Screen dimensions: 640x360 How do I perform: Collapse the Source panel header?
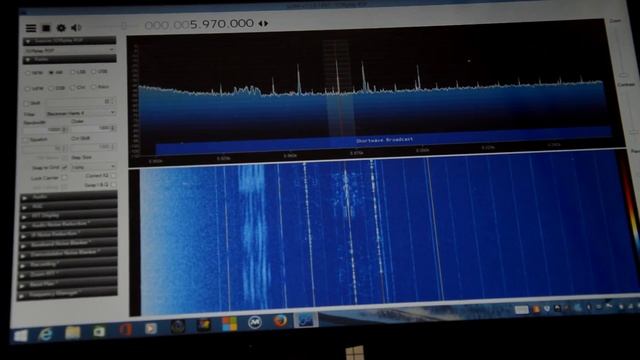coord(69,41)
